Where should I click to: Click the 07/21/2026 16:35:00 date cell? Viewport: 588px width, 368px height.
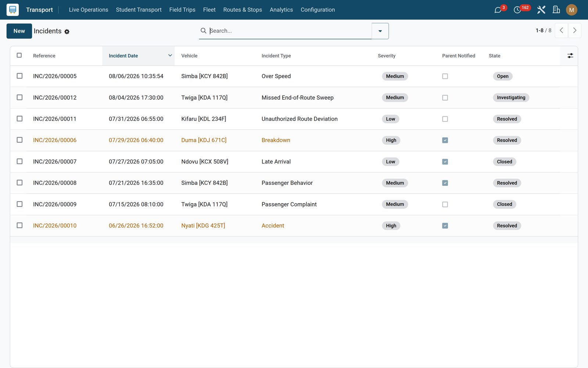click(x=136, y=183)
